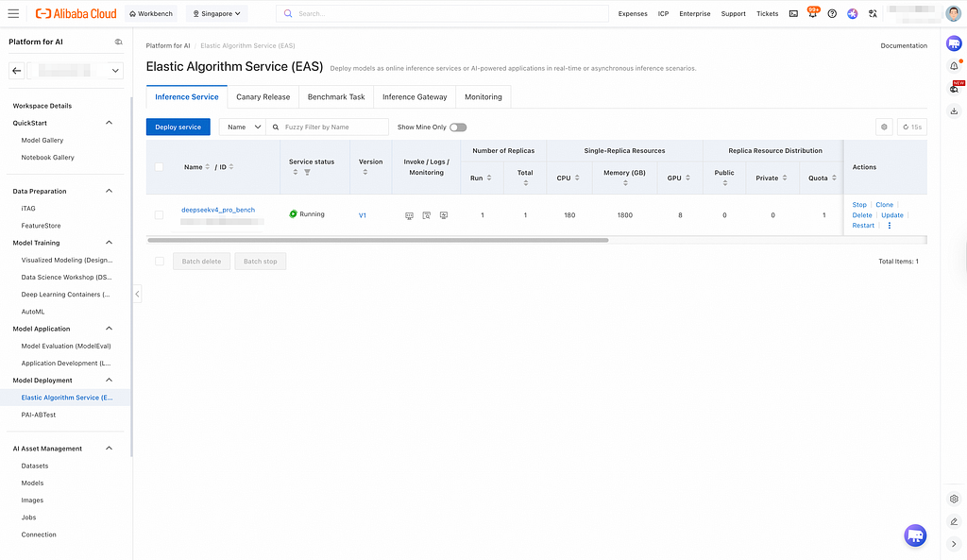This screenshot has width=967, height=560.
Task: Open floating chat assistant bubble
Action: coord(915,535)
